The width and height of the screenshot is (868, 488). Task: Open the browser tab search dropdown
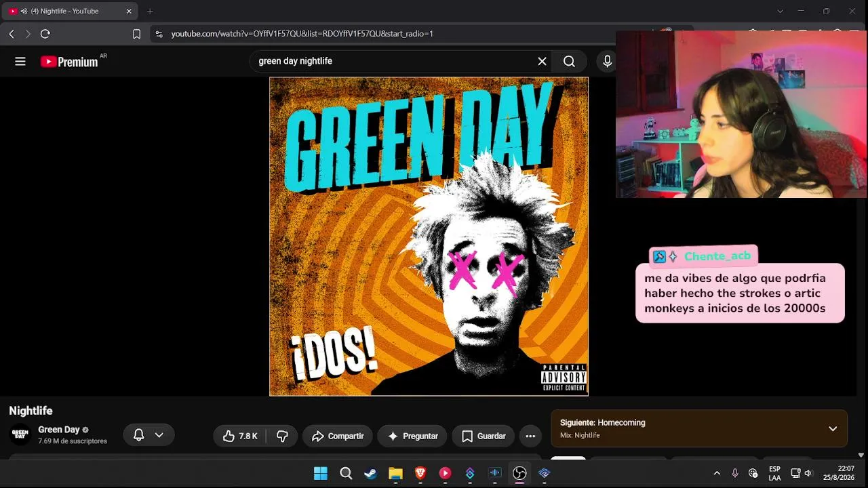780,11
